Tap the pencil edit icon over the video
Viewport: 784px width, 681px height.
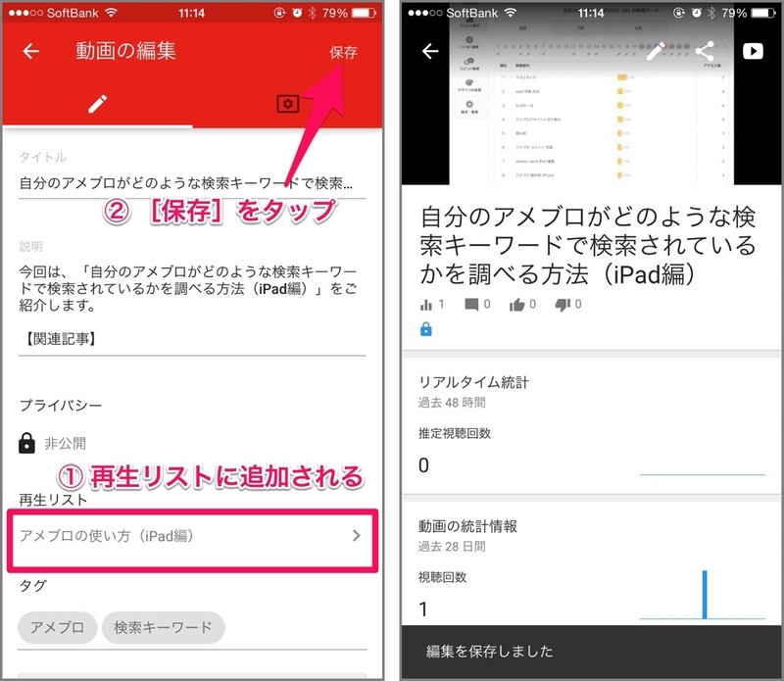tap(656, 51)
